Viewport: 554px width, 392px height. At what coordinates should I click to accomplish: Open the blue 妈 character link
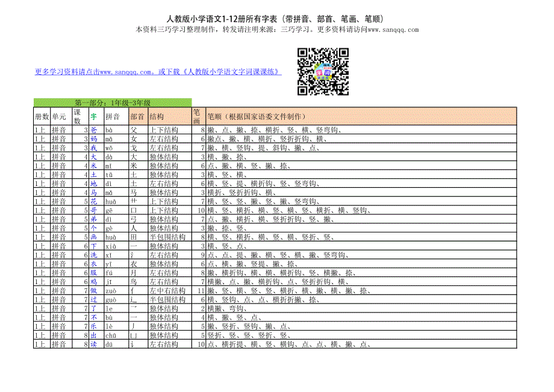(x=93, y=138)
